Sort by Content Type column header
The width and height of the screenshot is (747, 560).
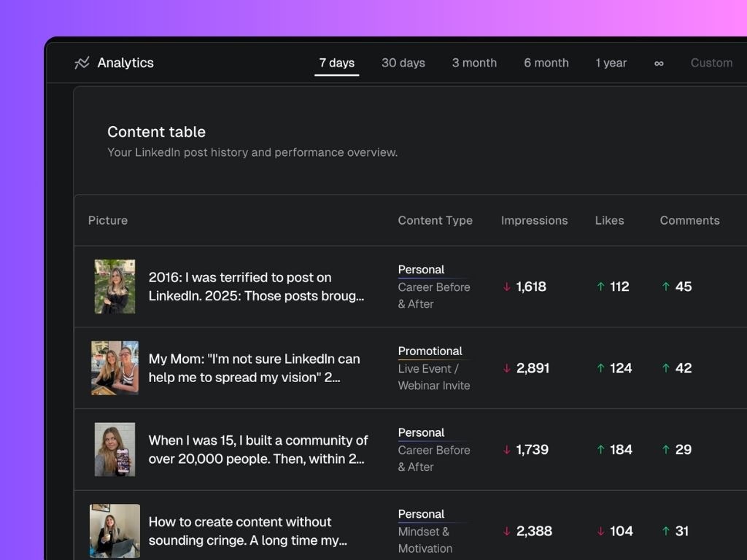point(436,220)
